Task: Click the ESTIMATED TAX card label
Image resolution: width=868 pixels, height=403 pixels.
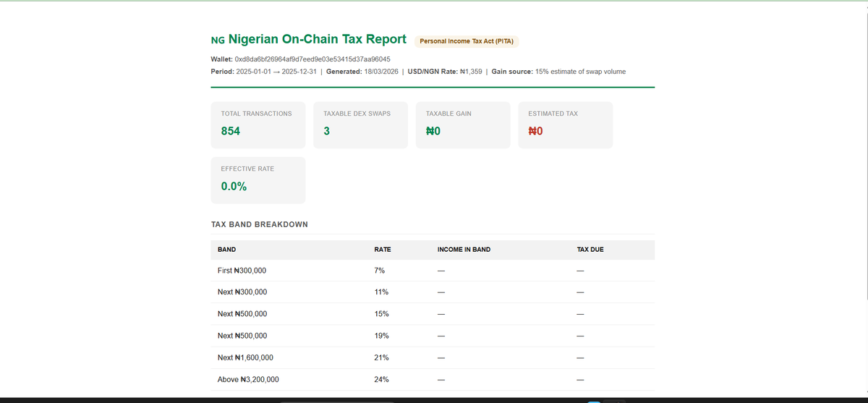Action: click(x=553, y=114)
